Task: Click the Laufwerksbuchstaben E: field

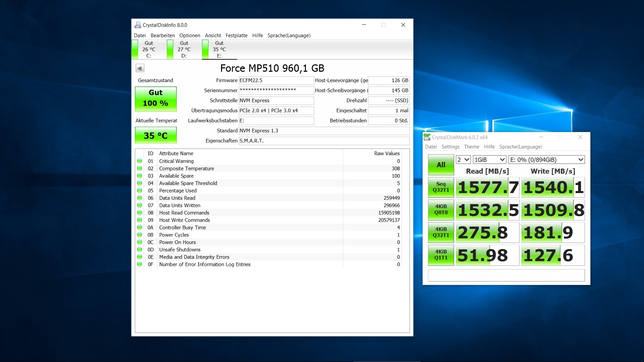Action: click(276, 121)
